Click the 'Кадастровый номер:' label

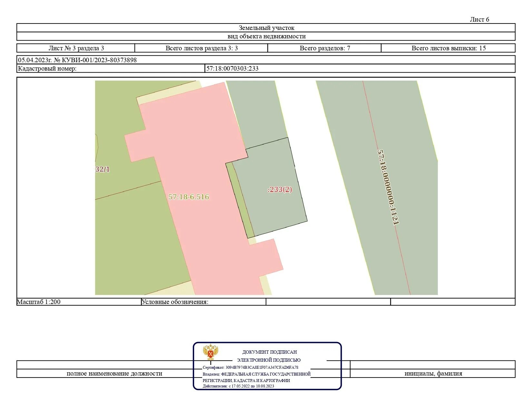pos(47,68)
